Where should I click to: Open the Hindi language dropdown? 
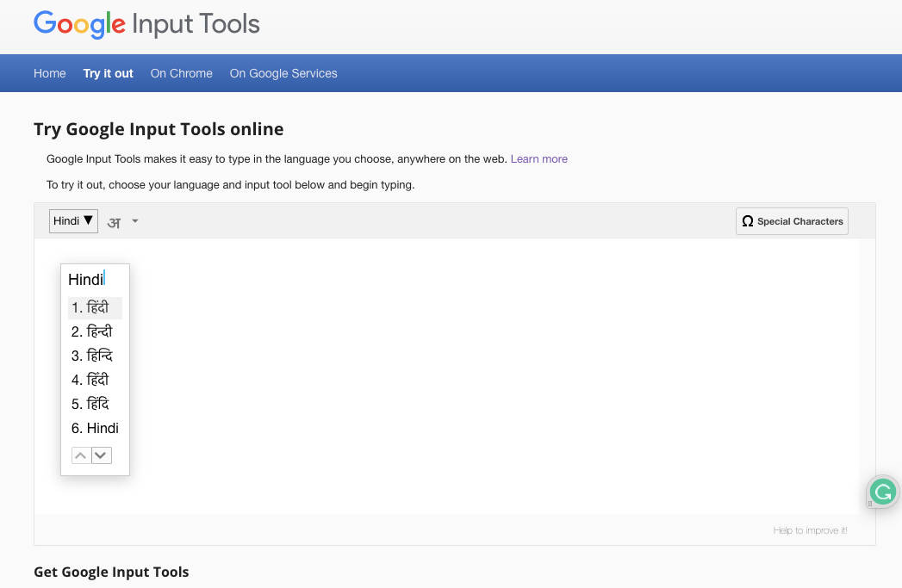click(73, 221)
